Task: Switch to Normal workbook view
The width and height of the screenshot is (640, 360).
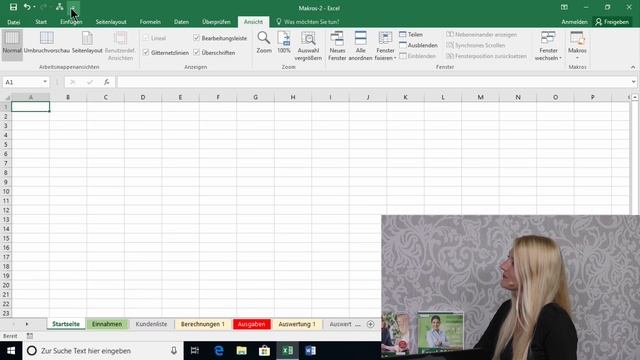Action: point(12,44)
